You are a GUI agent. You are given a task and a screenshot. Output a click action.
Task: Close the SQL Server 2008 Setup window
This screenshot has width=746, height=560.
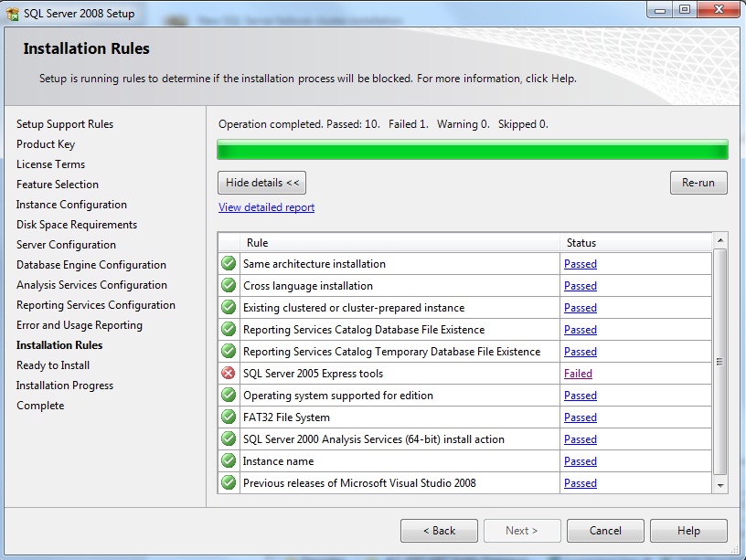719,9
